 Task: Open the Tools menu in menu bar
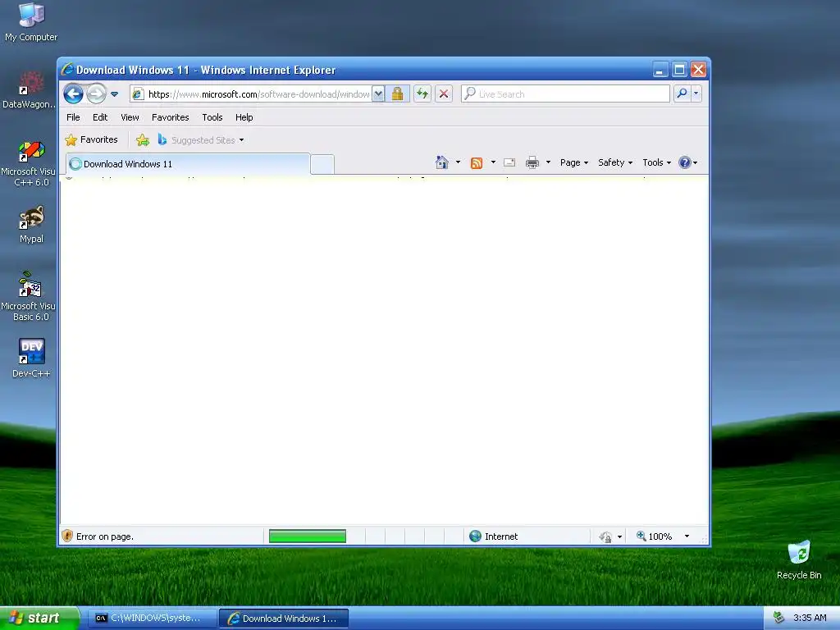pos(212,117)
